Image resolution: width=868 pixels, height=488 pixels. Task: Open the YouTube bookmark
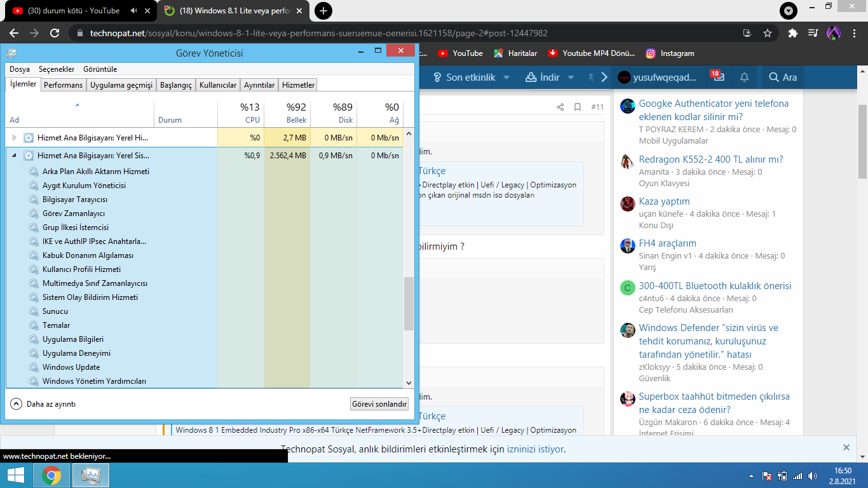[461, 53]
